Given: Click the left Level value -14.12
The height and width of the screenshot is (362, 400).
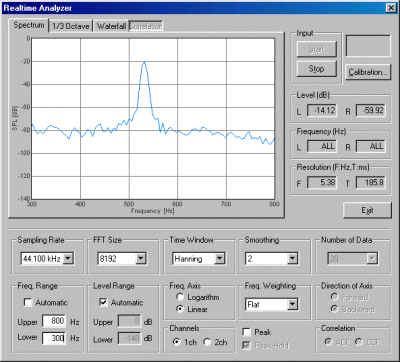Looking at the screenshot, I should coord(322,110).
